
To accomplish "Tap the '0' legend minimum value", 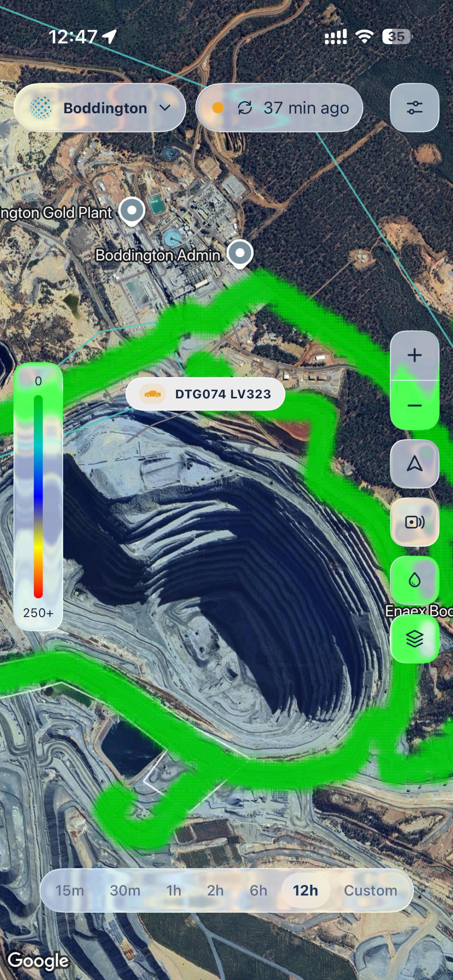I will point(38,381).
